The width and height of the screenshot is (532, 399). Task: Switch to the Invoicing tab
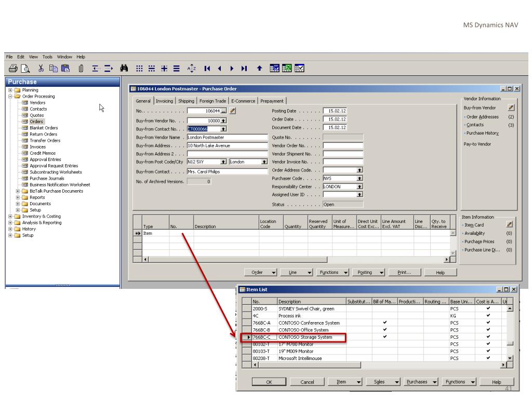click(164, 101)
